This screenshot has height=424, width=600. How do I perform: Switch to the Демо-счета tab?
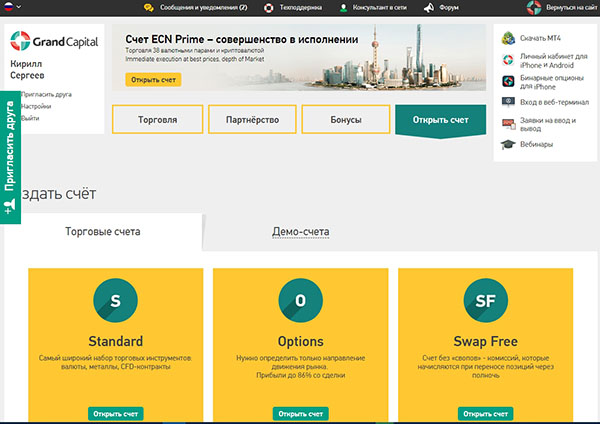[x=300, y=232]
